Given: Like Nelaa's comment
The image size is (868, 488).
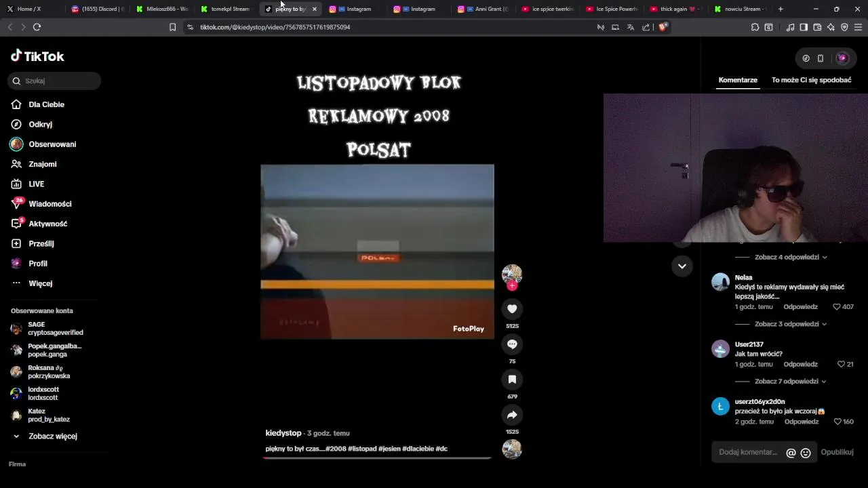Looking at the screenshot, I should tap(836, 307).
